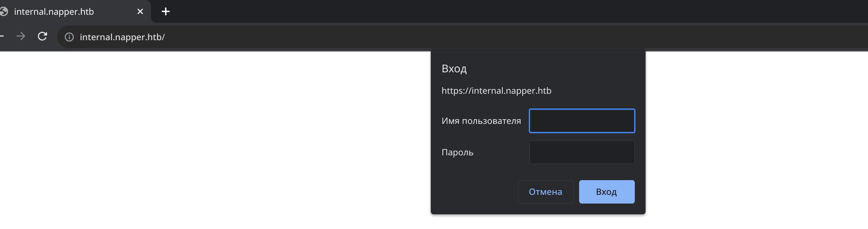Click the address bar URL internal.napper.htb/
Image resolution: width=868 pixels, height=229 pixels.
pyautogui.click(x=122, y=37)
